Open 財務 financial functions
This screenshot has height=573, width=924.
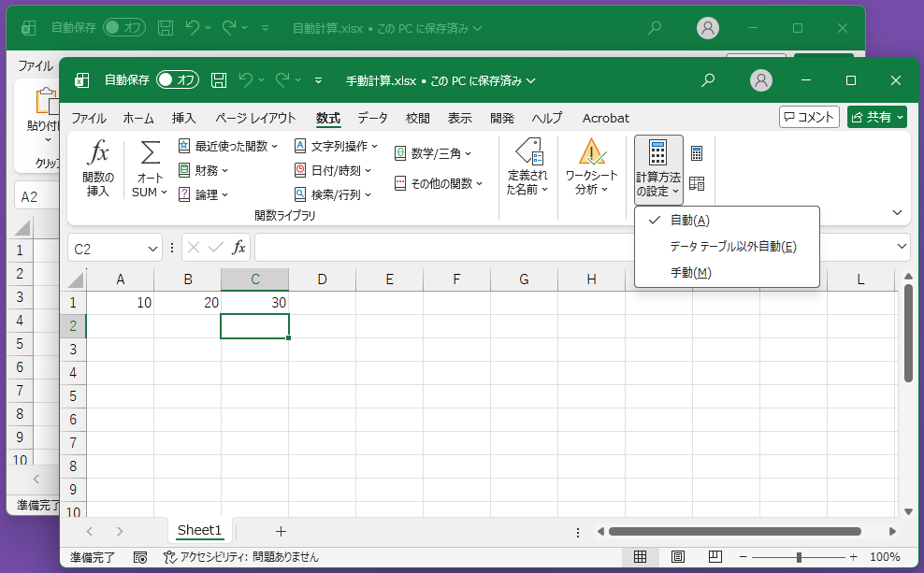tap(203, 171)
